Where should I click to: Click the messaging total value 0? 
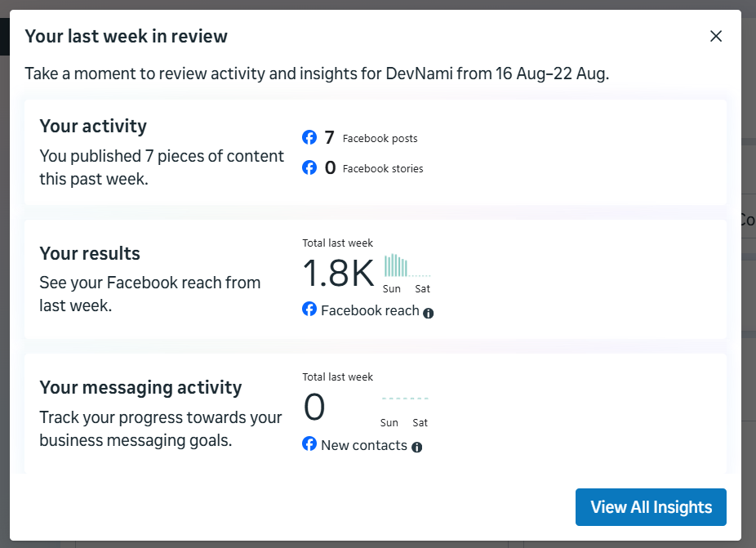314,407
